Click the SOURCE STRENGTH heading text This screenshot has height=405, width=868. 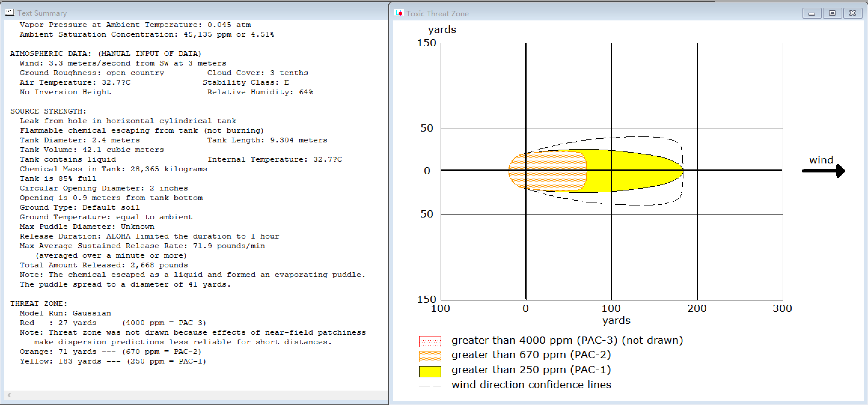point(48,111)
